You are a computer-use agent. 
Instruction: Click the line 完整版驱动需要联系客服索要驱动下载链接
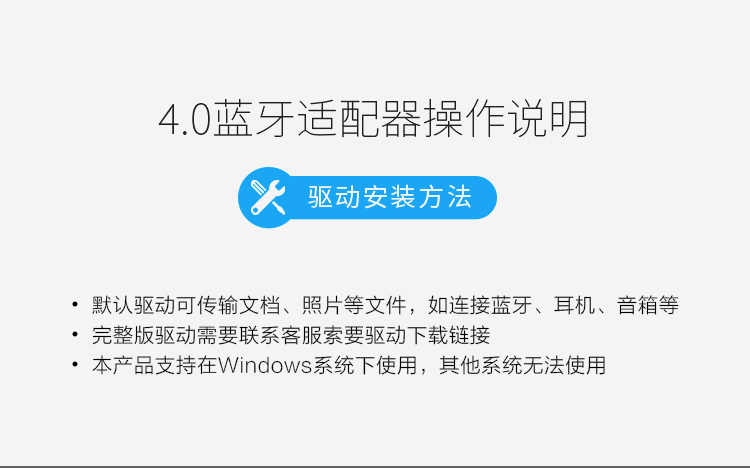[x=291, y=335]
